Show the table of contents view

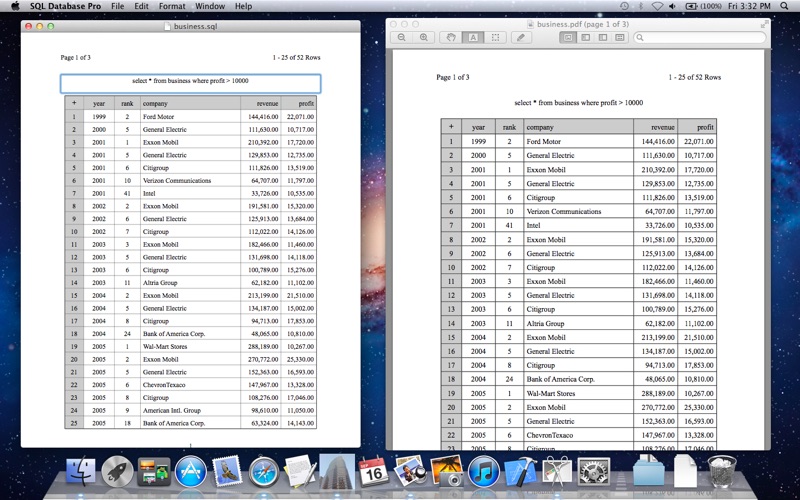click(603, 37)
